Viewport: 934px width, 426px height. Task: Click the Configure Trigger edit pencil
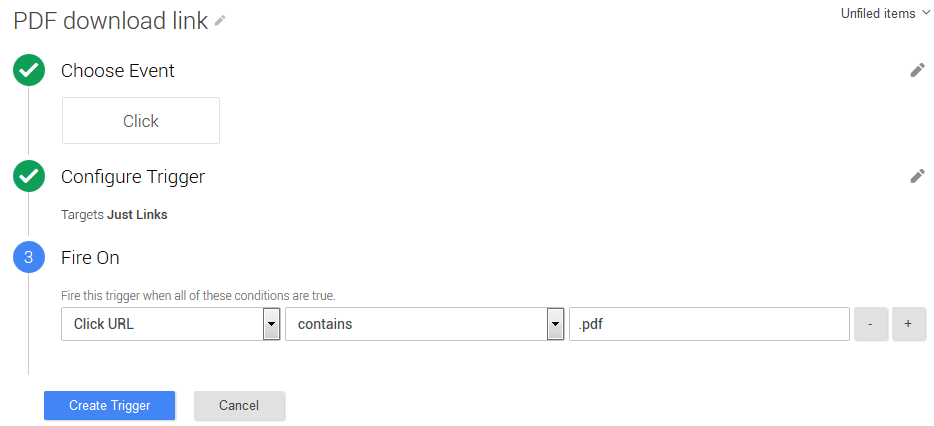[917, 176]
